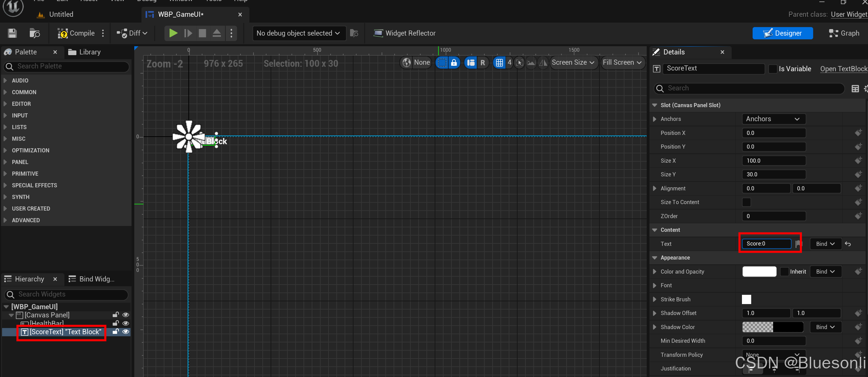The height and width of the screenshot is (377, 868).
Task: Select the Palette tab
Action: [26, 52]
